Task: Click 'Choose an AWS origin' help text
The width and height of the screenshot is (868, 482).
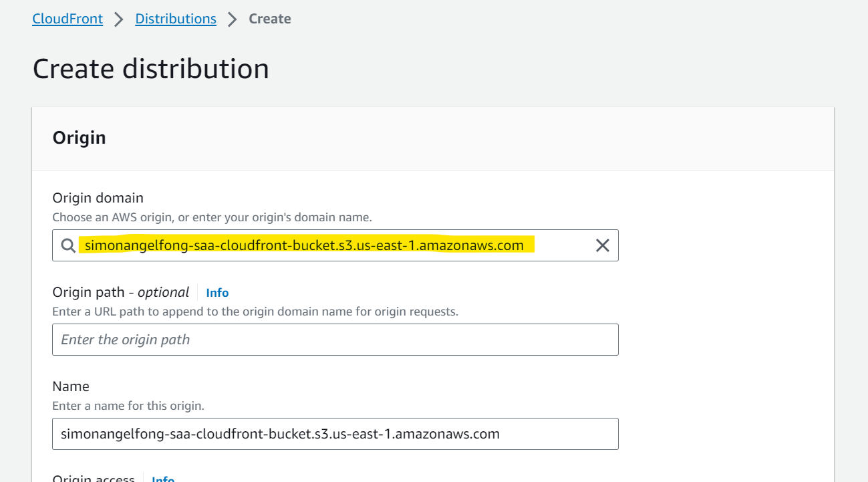Action: click(212, 217)
